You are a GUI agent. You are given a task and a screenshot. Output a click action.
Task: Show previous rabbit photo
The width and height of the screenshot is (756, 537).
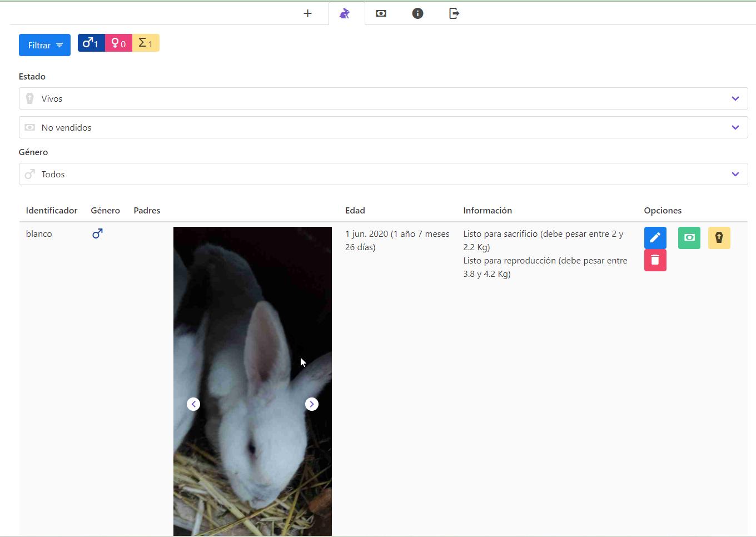(x=193, y=404)
